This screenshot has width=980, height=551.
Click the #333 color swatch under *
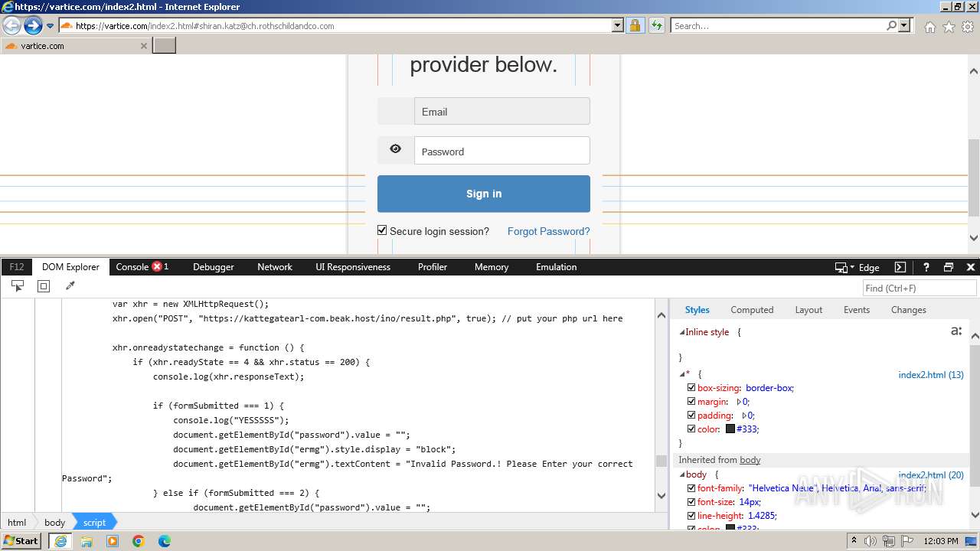click(730, 429)
